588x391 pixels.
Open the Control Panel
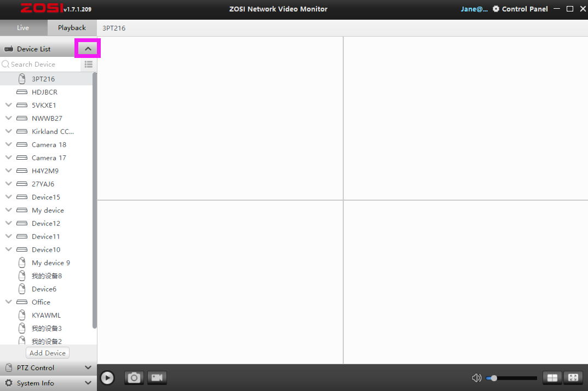pos(520,9)
